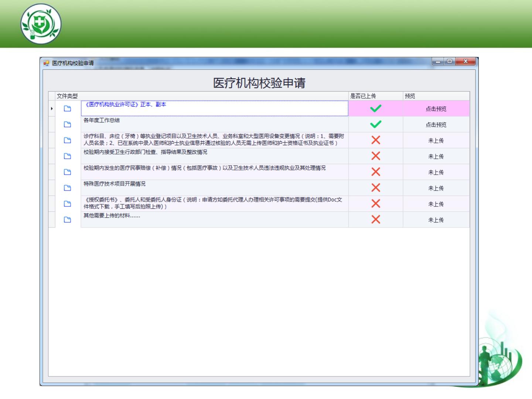This screenshot has width=532, height=399.
Task: Open folder icon for 《授权委托书》 row
Action: [x=67, y=204]
